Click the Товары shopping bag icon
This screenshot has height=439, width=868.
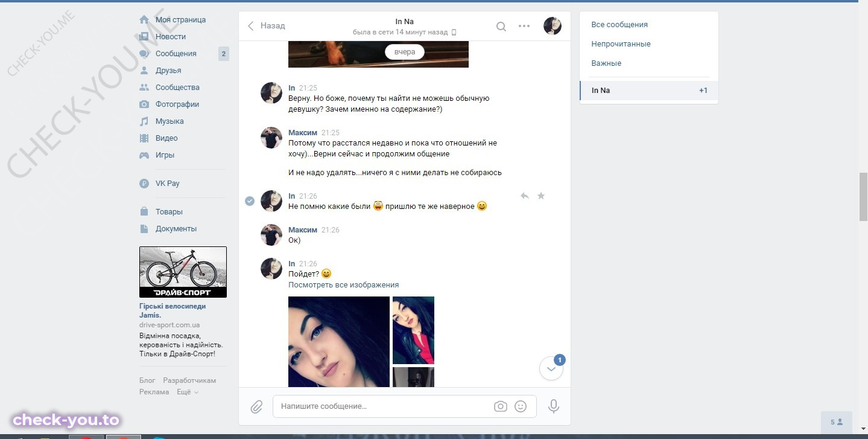point(144,212)
